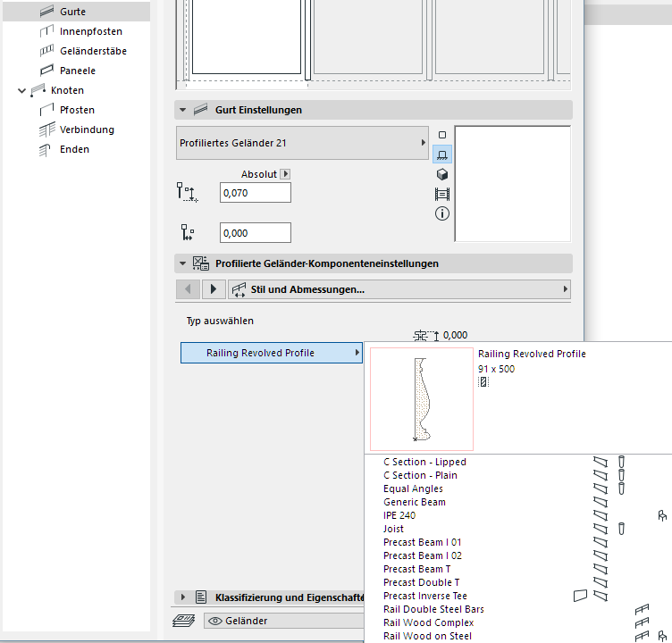Collapse the Knoten tree node chevron
Viewport: 672px width, 643px height.
tap(21, 90)
